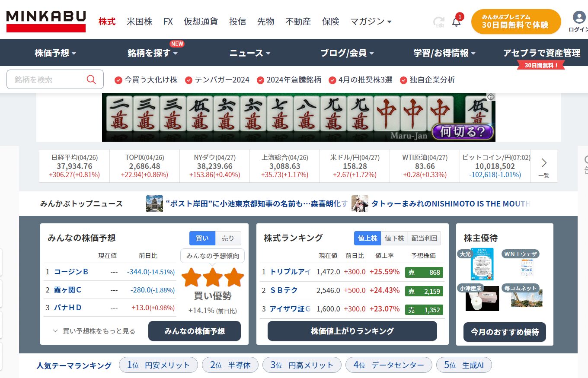Click the MINKABU logo
The image size is (588, 378).
pyautogui.click(x=46, y=21)
